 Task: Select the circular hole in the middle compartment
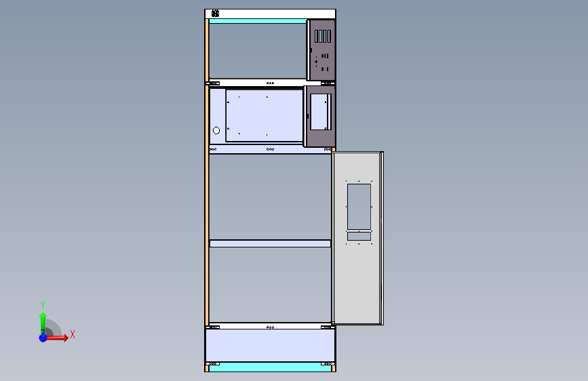pyautogui.click(x=216, y=130)
